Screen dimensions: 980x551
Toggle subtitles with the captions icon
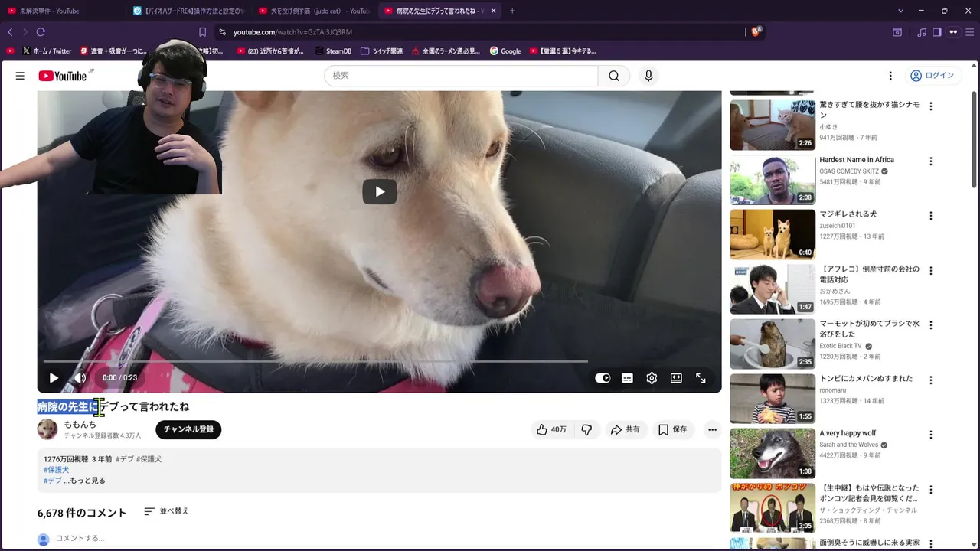tap(627, 378)
